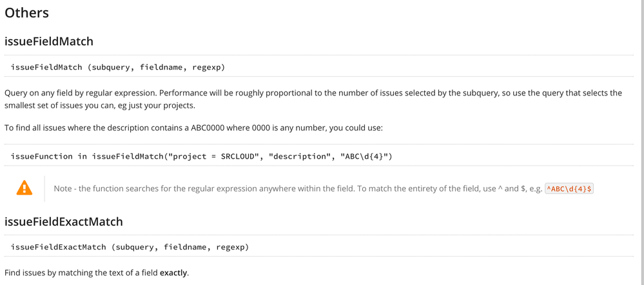Click the "Others" section heading
644x285 pixels.
[x=26, y=13]
